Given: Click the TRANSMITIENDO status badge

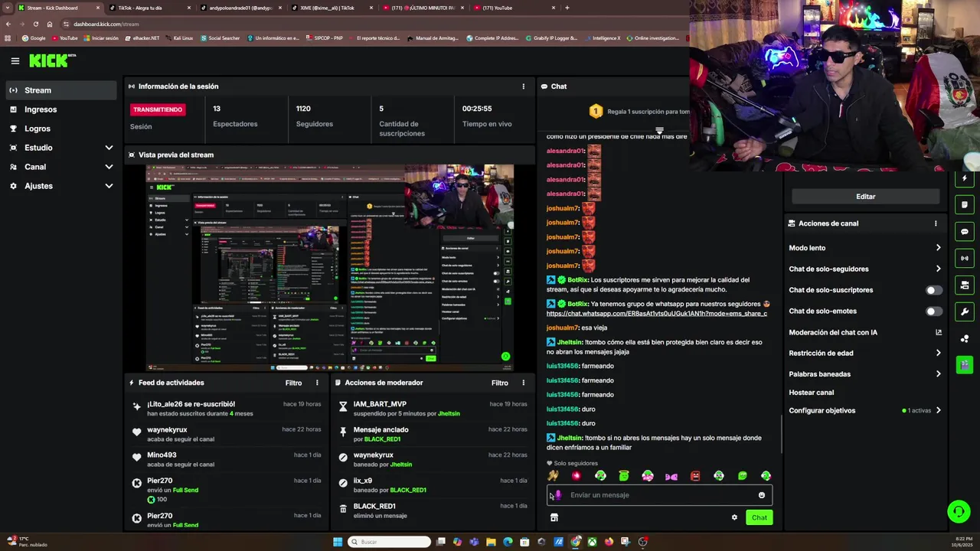Looking at the screenshot, I should coord(158,109).
